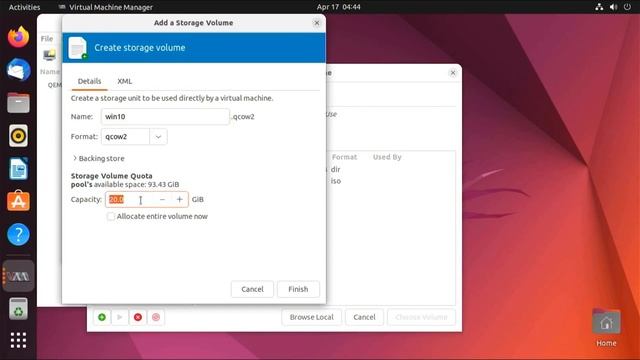Screen dimensions: 640x360
Task: Open the Home folder desktop icon
Action: click(x=606, y=328)
